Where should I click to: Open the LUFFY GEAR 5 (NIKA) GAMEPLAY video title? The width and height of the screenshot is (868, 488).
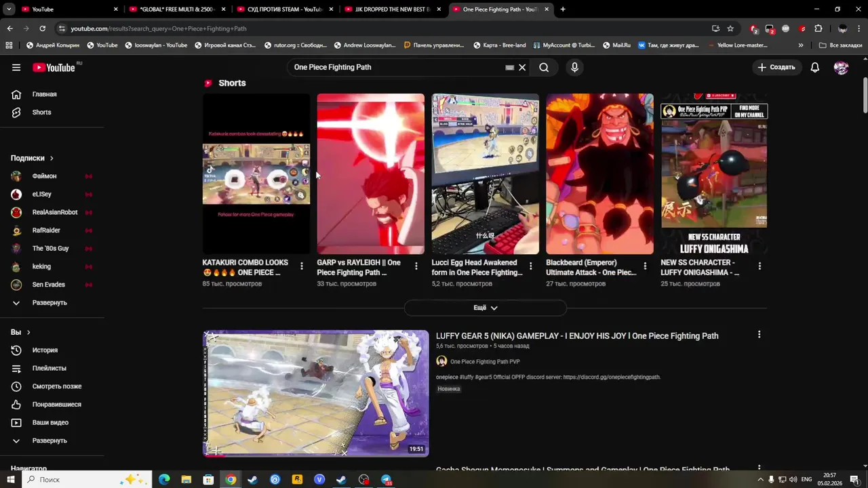point(577,336)
